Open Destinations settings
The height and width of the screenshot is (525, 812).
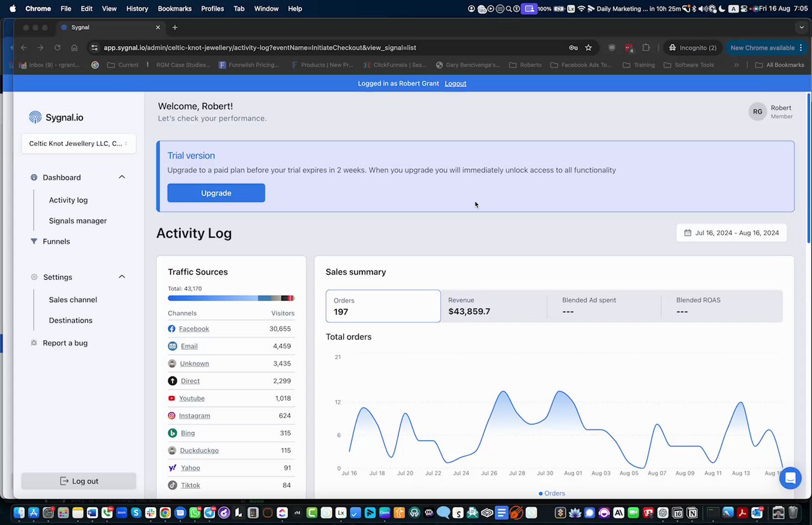70,321
